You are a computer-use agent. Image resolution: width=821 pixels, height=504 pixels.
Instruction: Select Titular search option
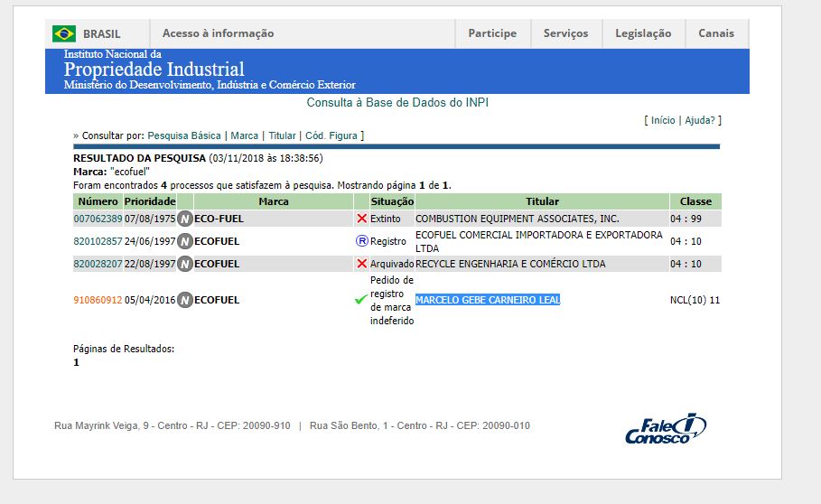pyautogui.click(x=282, y=135)
